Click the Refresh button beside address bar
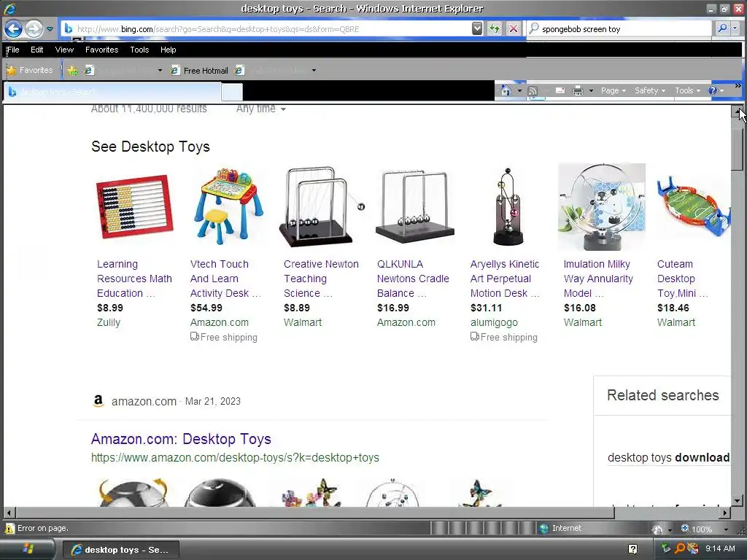747x560 pixels. tap(495, 29)
